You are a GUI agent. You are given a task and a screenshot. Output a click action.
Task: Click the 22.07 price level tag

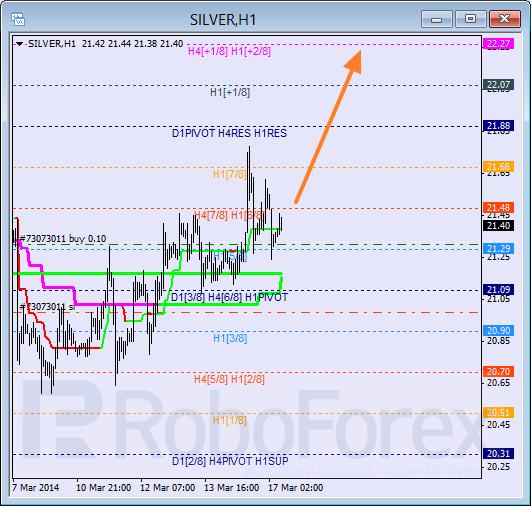pos(498,85)
